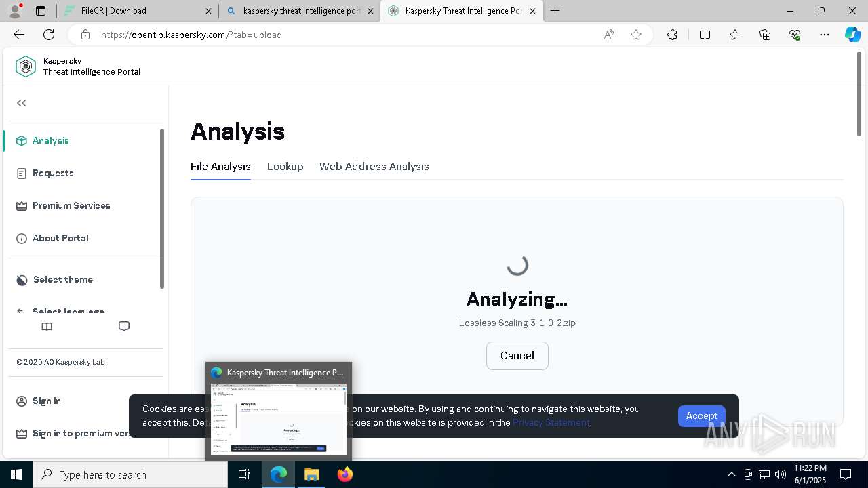Switch to the Web Address Analysis tab
This screenshot has width=868, height=488.
[x=374, y=166]
